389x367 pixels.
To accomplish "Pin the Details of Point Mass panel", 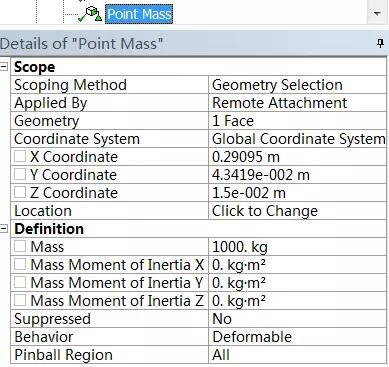I will (x=380, y=43).
